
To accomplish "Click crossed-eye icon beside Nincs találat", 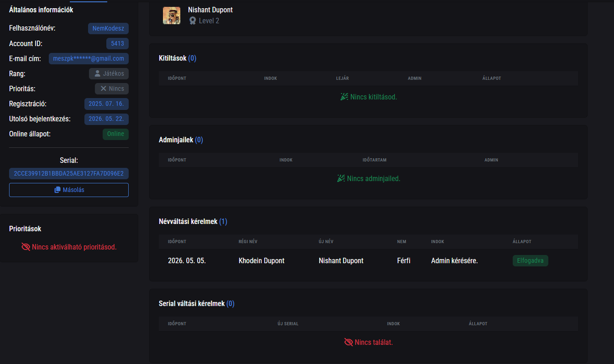I will point(349,342).
